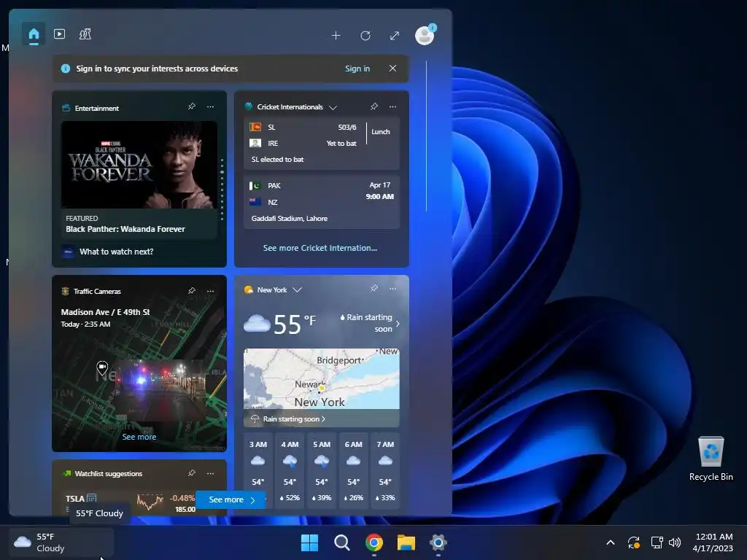The width and height of the screenshot is (747, 560).
Task: Open the New York weather map
Action: (x=322, y=378)
